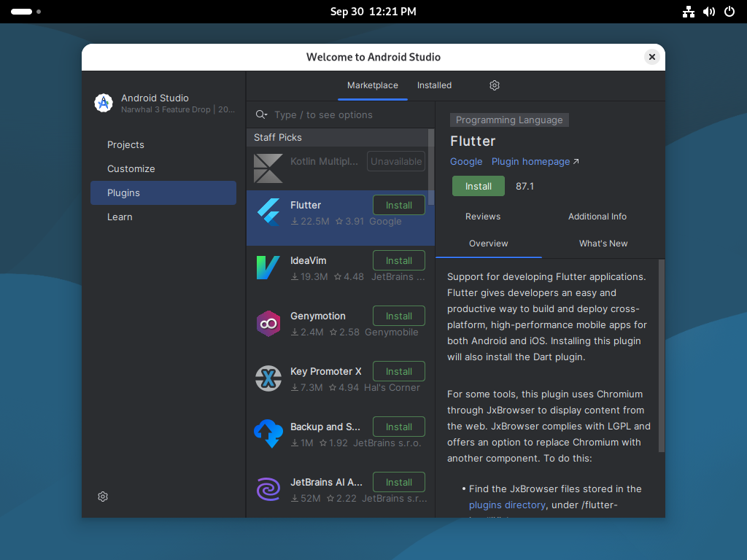Click the Key Promoter X plugin icon
747x560 pixels.
pyautogui.click(x=268, y=378)
